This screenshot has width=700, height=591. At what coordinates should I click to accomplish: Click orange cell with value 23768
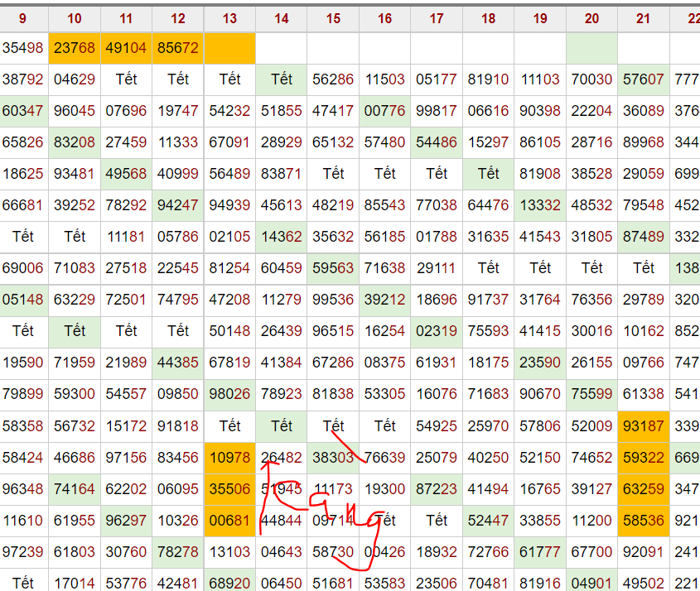[x=75, y=48]
